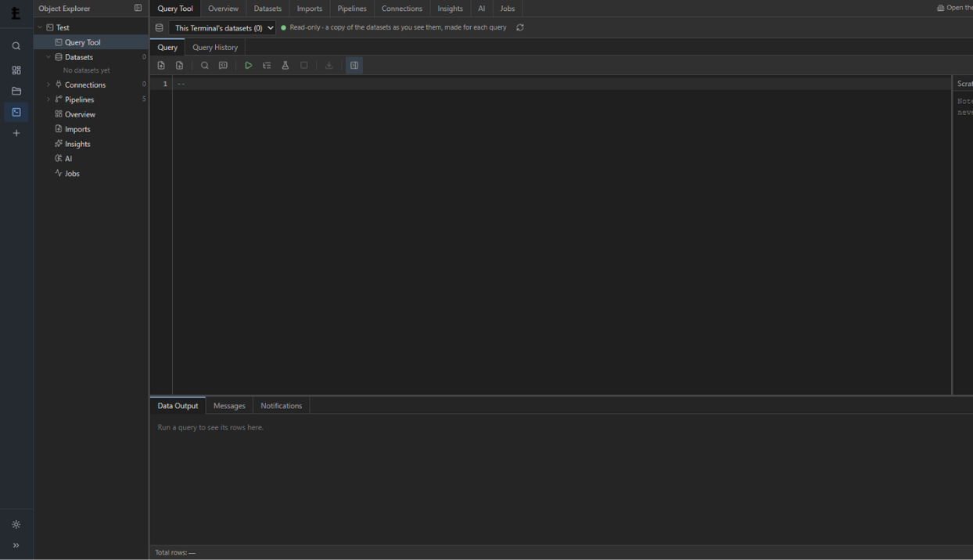Click the Read-only status message
This screenshot has width=973, height=560.
click(398, 27)
